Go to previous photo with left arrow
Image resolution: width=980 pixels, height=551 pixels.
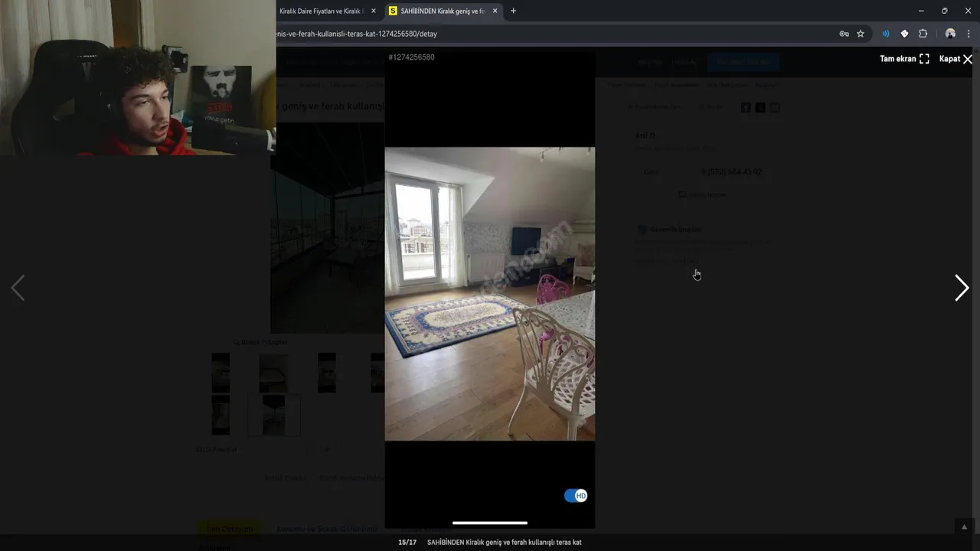pos(18,288)
